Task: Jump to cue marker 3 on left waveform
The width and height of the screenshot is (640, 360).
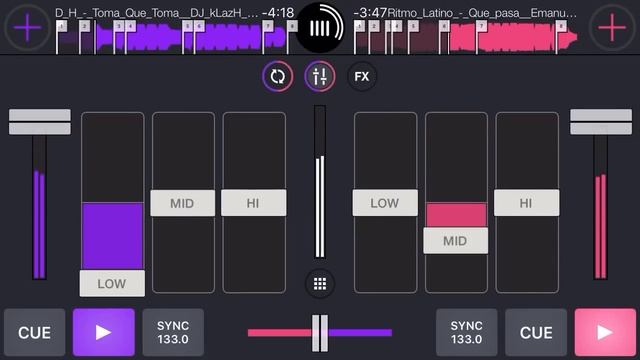Action: tap(119, 27)
